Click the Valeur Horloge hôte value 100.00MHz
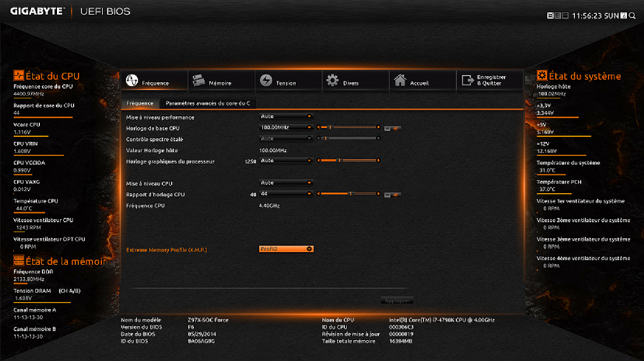Screen dimensions: 644x361 point(273,151)
